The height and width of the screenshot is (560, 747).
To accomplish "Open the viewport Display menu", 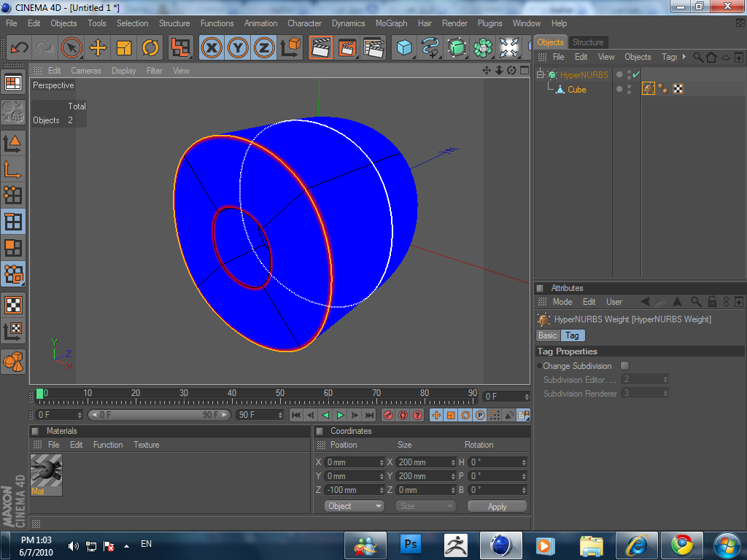I will 124,71.
